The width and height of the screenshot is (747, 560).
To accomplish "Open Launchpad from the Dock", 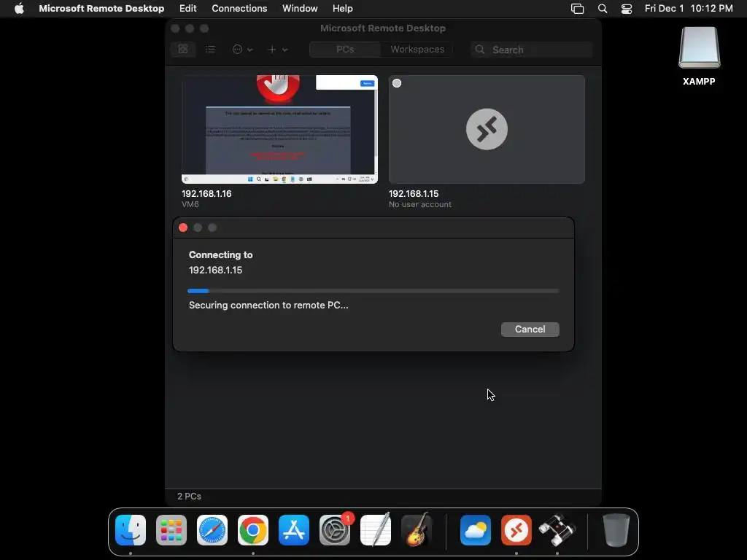I will (x=171, y=530).
